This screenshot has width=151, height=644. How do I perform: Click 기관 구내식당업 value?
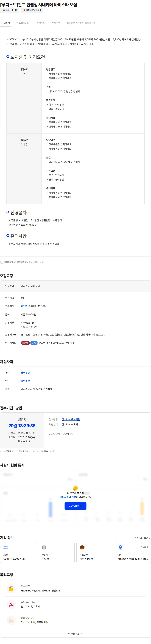pos(86,559)
